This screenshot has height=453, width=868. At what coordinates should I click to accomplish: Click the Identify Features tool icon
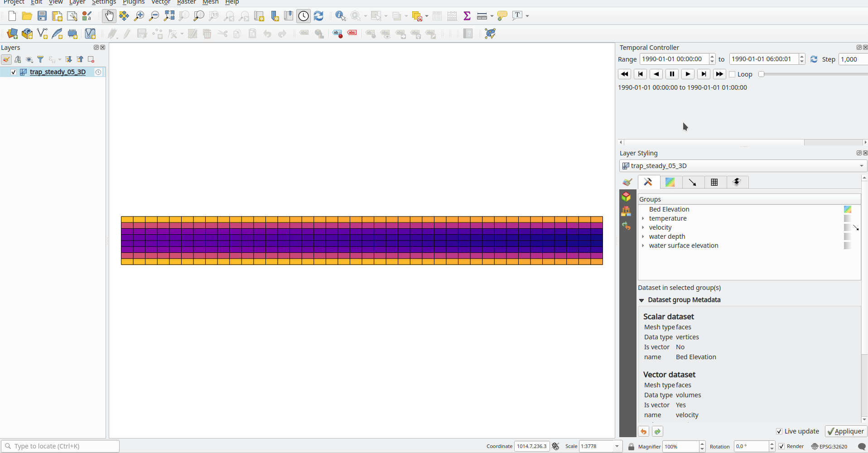(x=340, y=16)
